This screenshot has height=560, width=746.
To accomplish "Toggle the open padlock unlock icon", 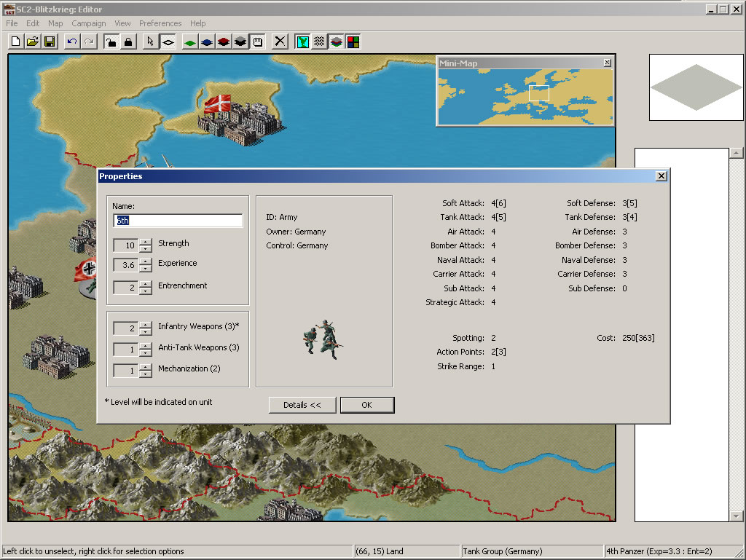I will (111, 42).
